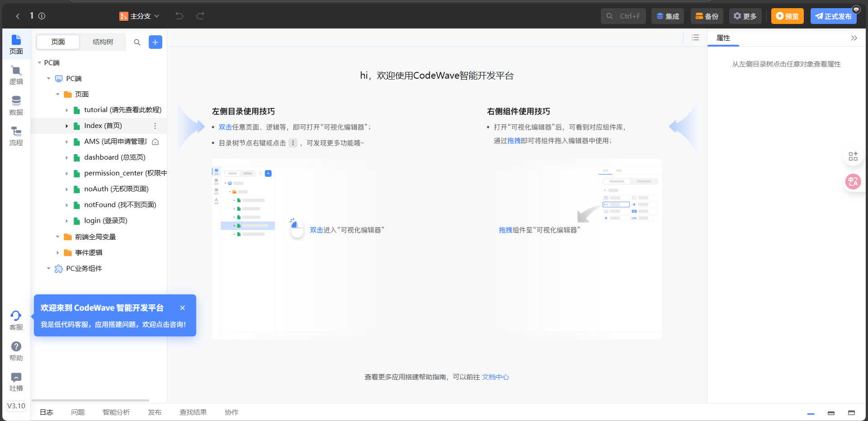Switch to the 结构树 tab

tap(103, 42)
